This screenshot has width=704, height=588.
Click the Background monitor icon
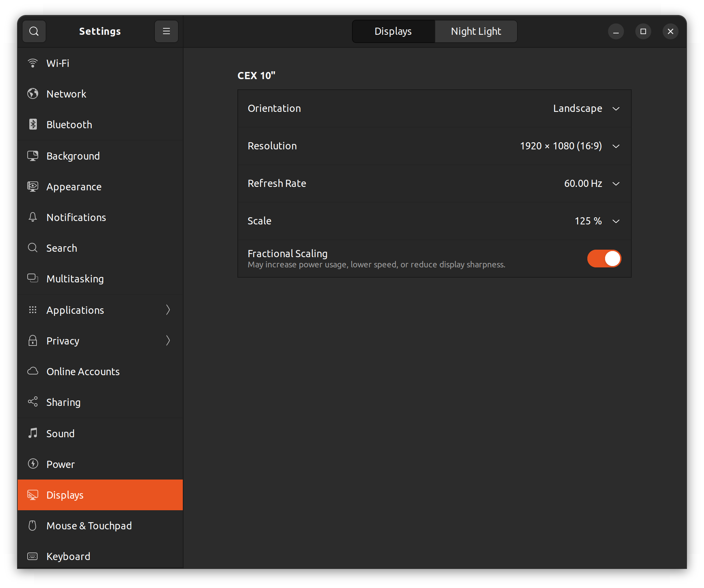tap(33, 156)
